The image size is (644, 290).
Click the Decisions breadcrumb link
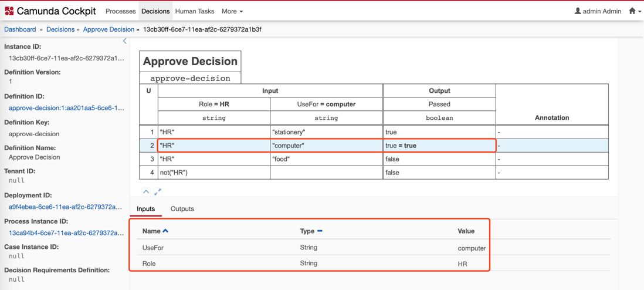pyautogui.click(x=60, y=29)
